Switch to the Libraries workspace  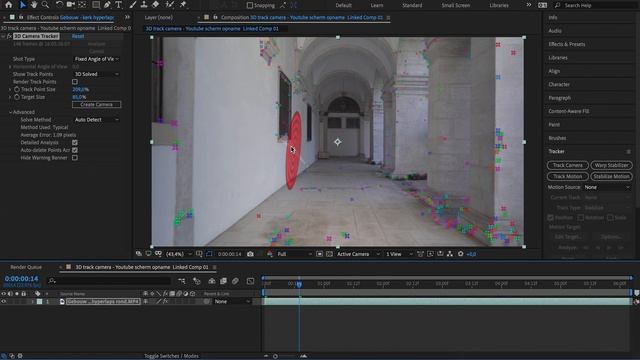(499, 5)
